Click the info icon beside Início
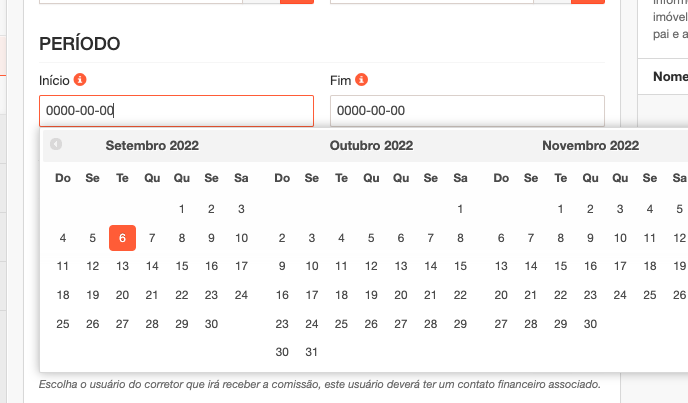The height and width of the screenshot is (403, 688). [x=80, y=80]
